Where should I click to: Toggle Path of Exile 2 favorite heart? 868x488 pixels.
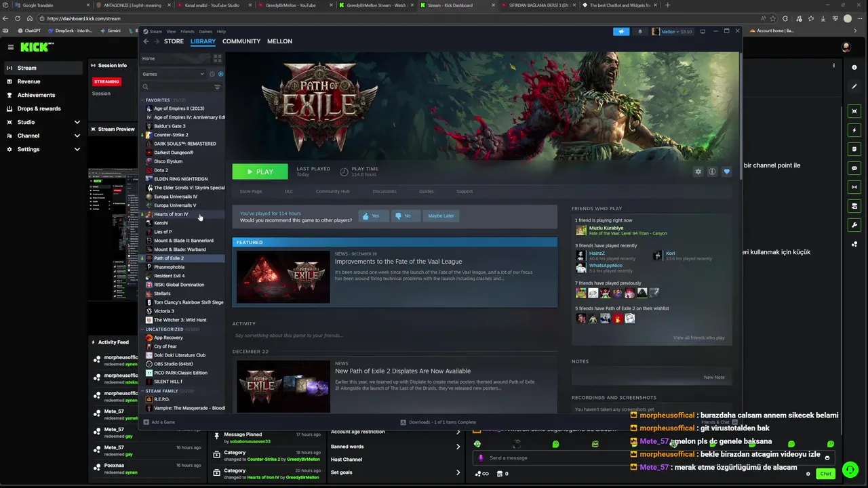pyautogui.click(x=726, y=171)
